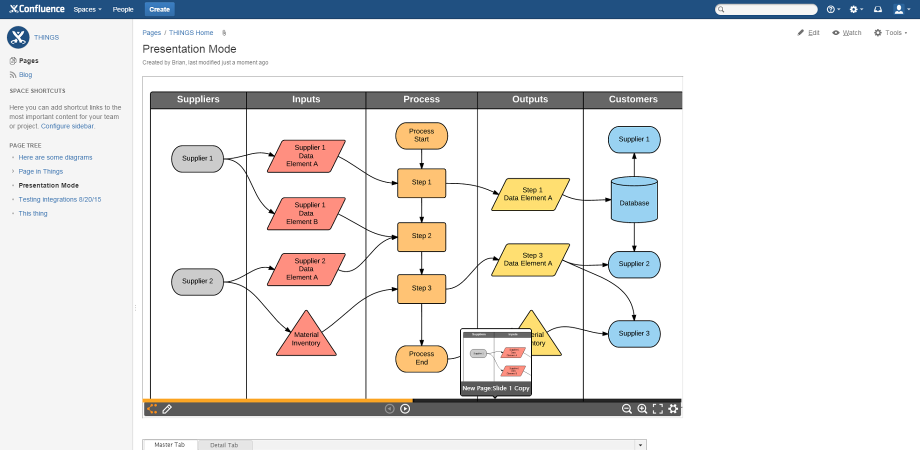Image resolution: width=920 pixels, height=450 pixels.
Task: Open the help menu dropdown
Action: tap(833, 9)
